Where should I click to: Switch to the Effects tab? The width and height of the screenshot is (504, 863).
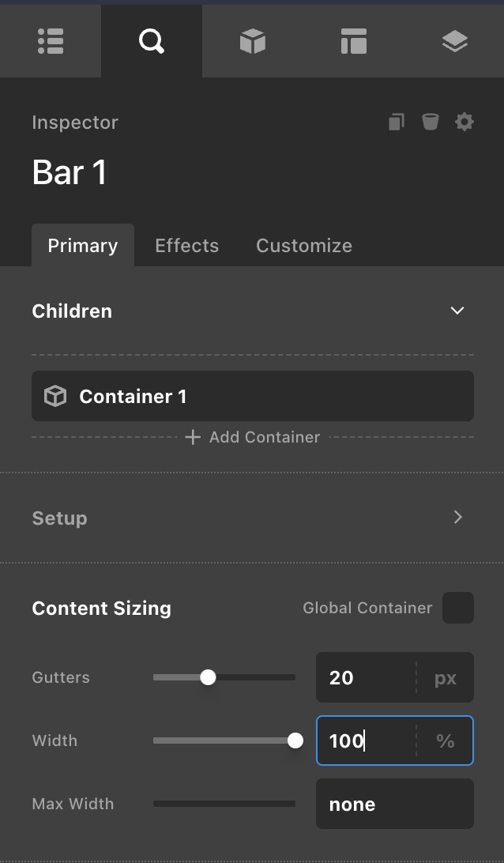click(x=186, y=246)
